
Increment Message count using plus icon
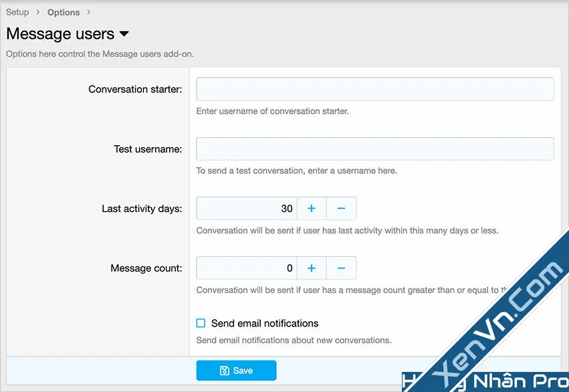pyautogui.click(x=311, y=268)
